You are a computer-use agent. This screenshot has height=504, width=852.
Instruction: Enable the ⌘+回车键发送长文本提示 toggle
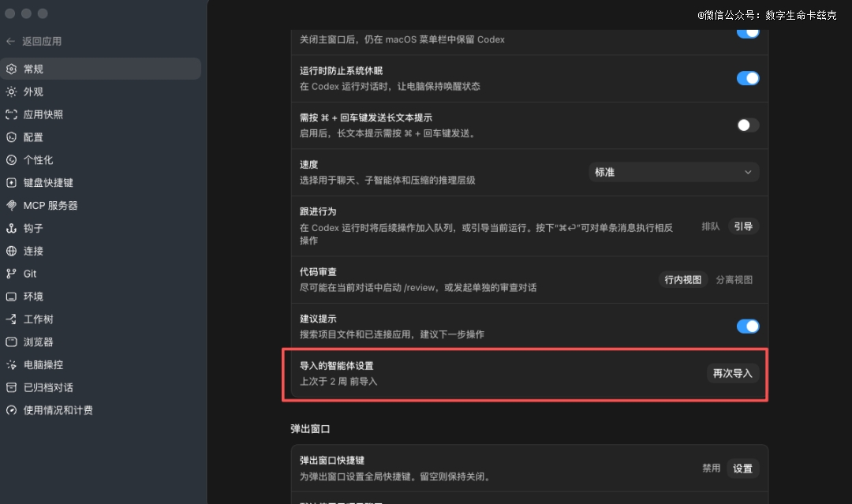[748, 125]
